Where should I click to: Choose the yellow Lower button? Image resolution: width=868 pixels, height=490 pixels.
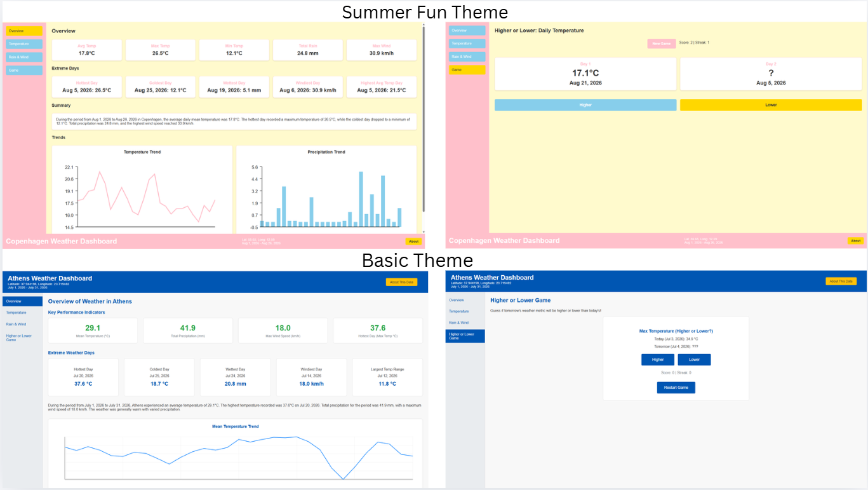click(x=771, y=105)
